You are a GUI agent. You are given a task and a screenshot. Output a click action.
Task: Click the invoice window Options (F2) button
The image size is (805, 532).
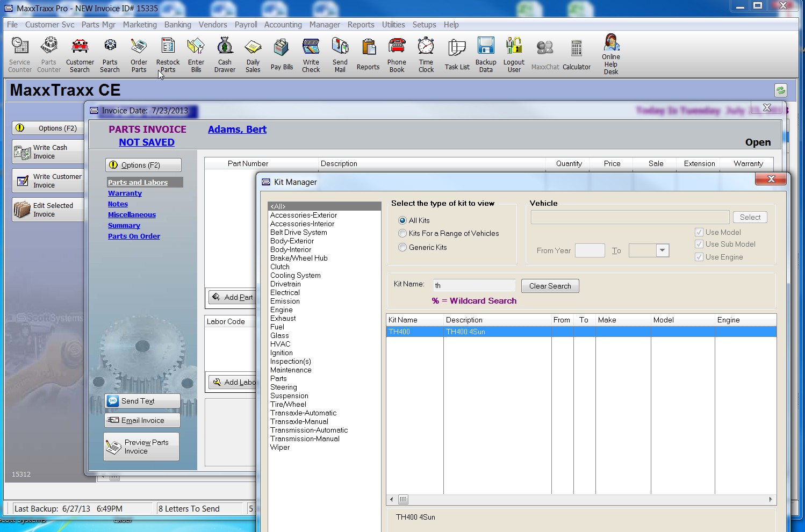(143, 165)
